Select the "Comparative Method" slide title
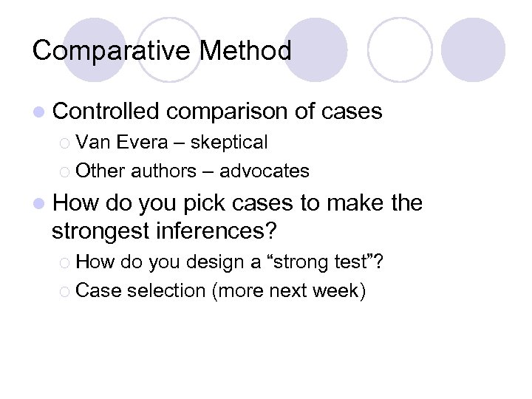Viewport: 532px width, 399px height. tap(162, 51)
